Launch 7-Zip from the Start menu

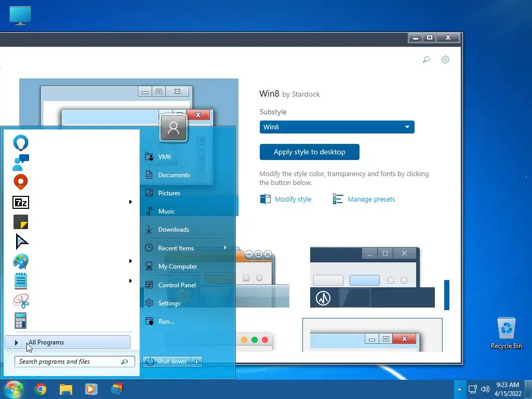[21, 202]
